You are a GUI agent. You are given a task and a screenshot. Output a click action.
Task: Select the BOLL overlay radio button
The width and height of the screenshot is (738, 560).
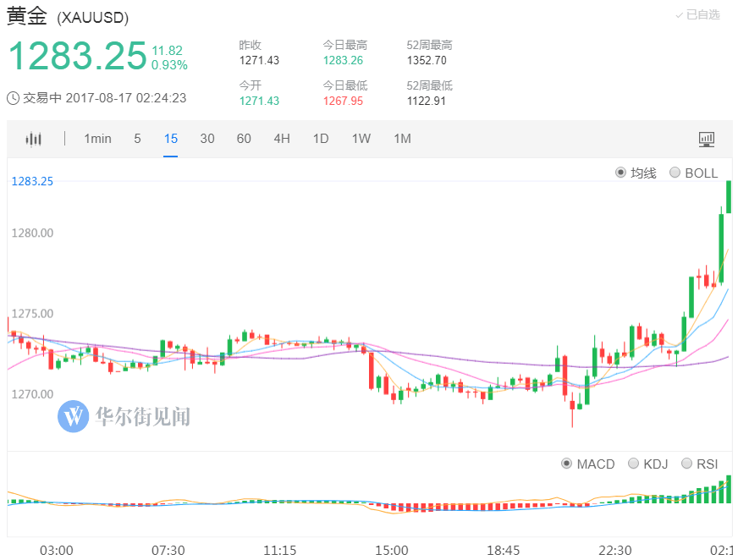coord(675,173)
